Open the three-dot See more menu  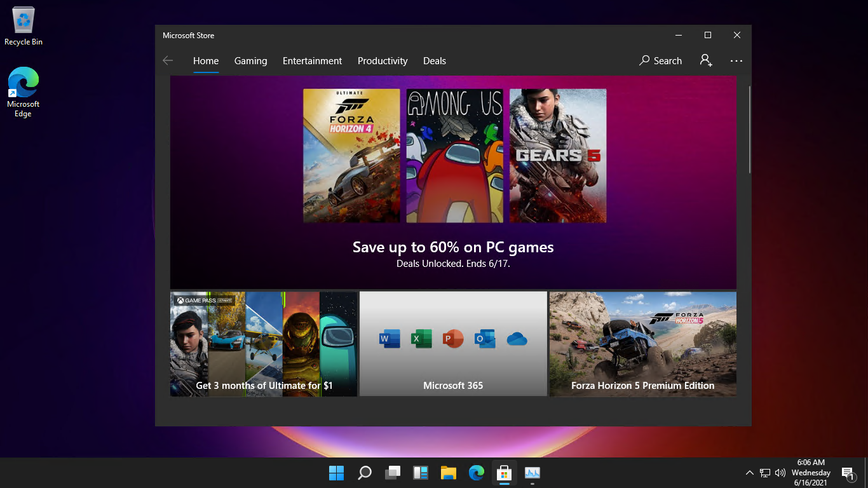736,61
